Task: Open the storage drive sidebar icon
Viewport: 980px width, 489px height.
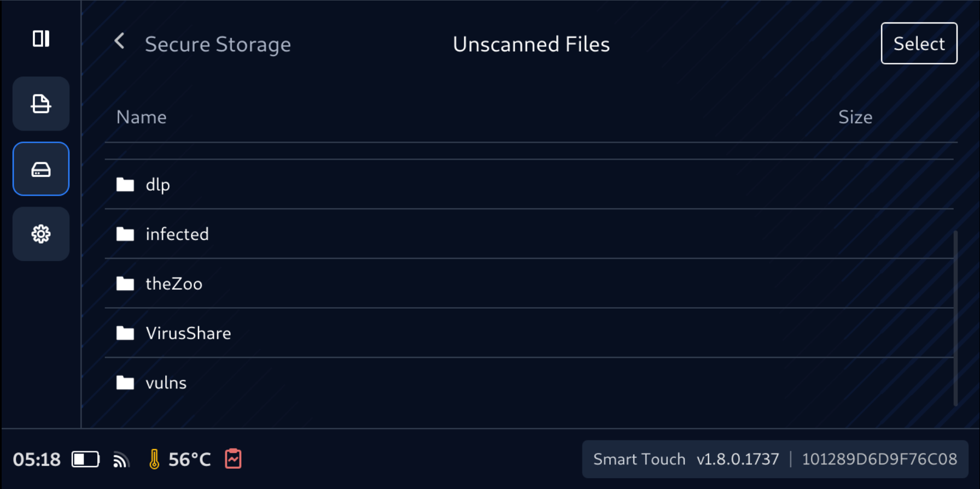Action: click(x=41, y=169)
